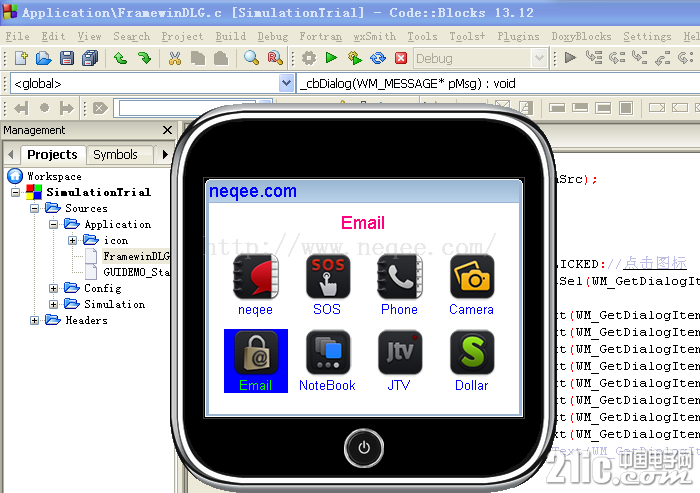This screenshot has height=493, width=700.
Task: Click the Replace toolbar icon
Action: coord(275,58)
